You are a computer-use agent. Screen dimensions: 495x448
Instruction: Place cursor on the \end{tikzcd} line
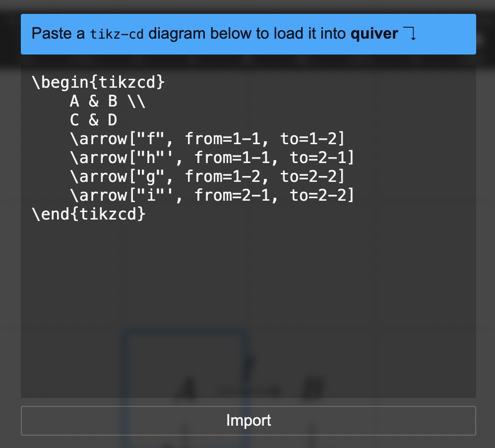89,214
